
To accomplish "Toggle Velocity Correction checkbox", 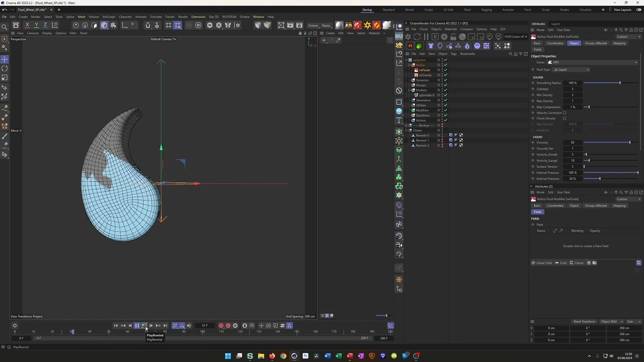I will point(565,113).
